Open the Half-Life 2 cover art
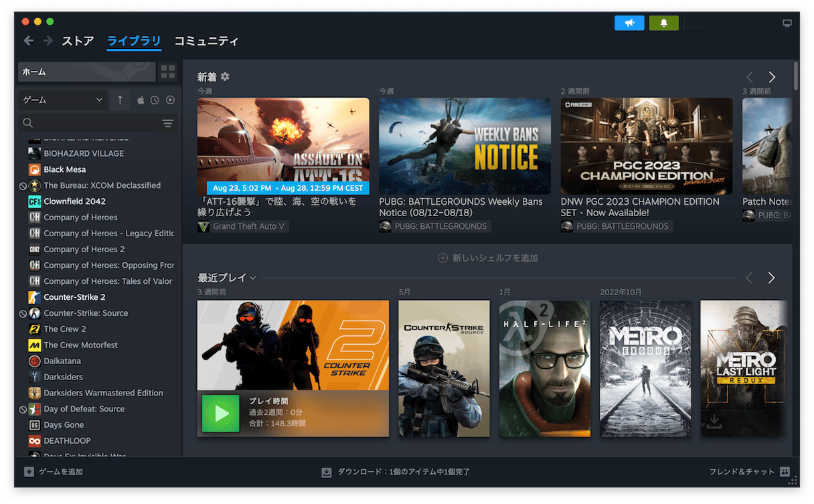The width and height of the screenshot is (814, 504). [x=545, y=368]
